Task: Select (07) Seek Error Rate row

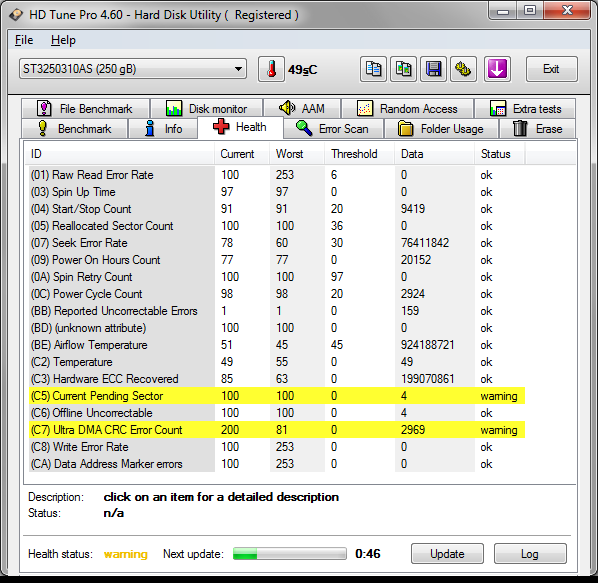Action: pyautogui.click(x=276, y=243)
